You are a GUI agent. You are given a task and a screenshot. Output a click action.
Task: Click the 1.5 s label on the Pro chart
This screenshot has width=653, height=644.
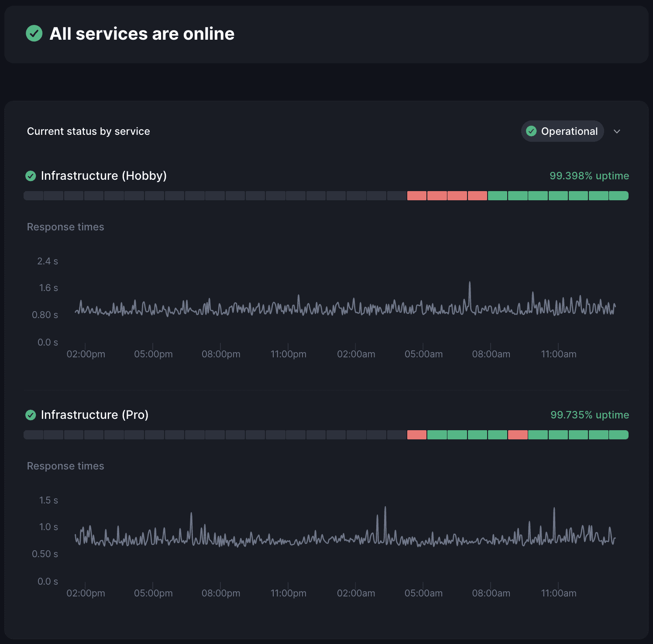coord(48,500)
